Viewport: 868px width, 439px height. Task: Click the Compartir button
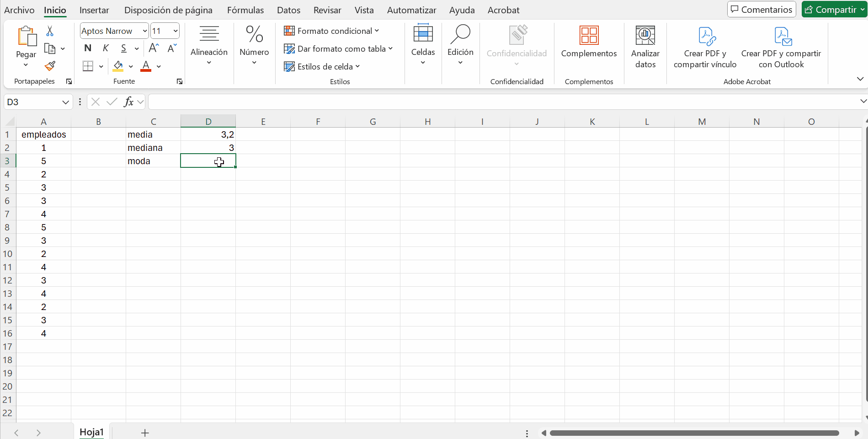coord(830,10)
